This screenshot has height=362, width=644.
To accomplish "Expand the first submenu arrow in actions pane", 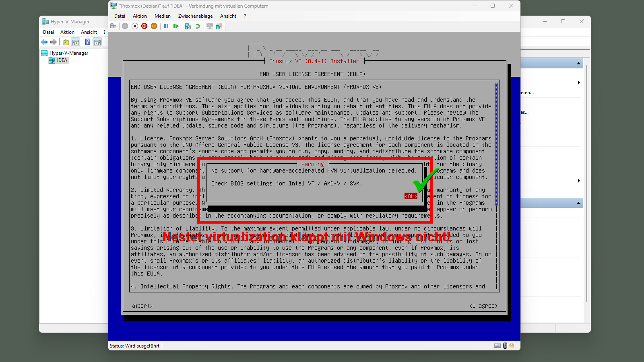I will (x=578, y=82).
